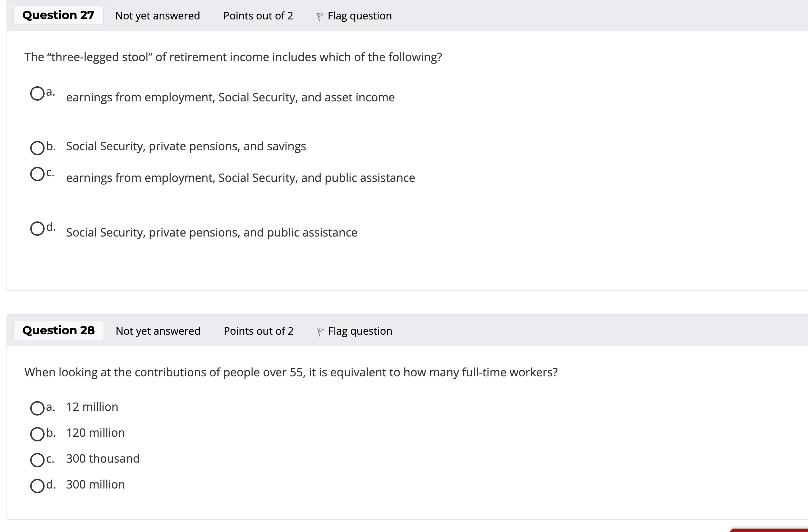Click the flag icon for Question 28
The width and height of the screenshot is (808, 532).
320,332
